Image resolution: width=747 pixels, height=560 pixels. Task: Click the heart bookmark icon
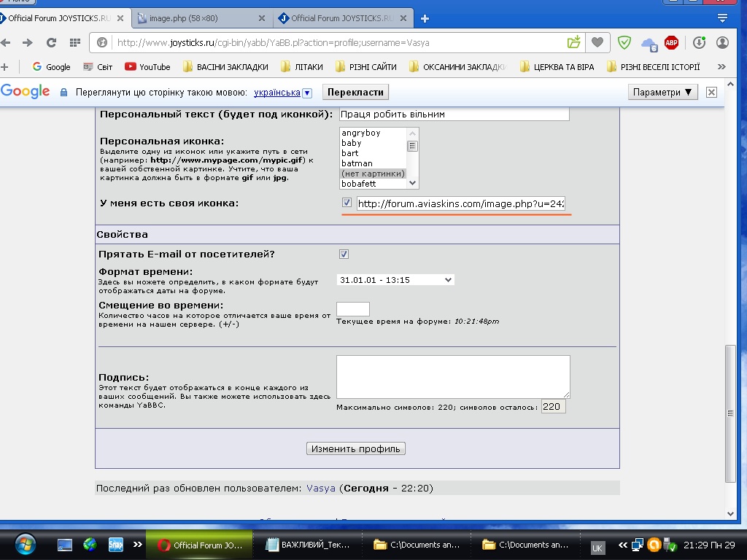click(x=597, y=42)
